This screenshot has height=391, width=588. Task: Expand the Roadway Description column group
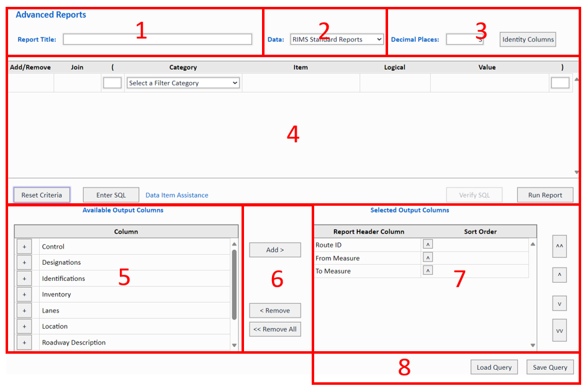(x=24, y=343)
